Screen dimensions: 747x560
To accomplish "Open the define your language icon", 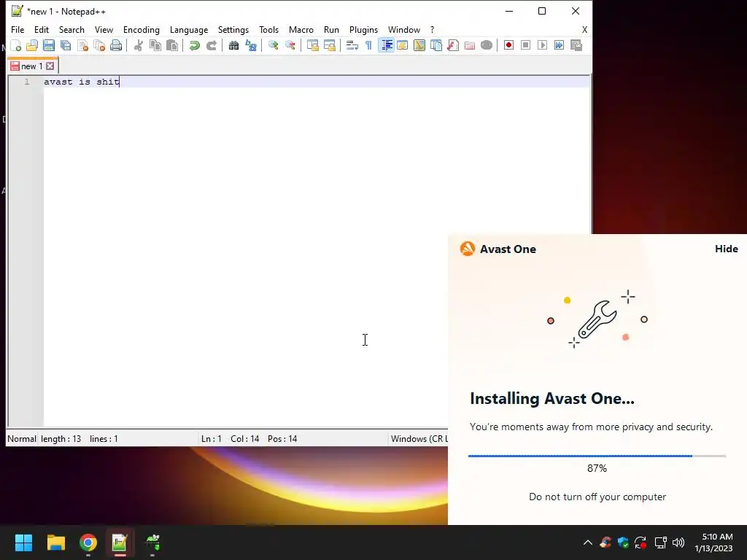I will click(x=403, y=45).
